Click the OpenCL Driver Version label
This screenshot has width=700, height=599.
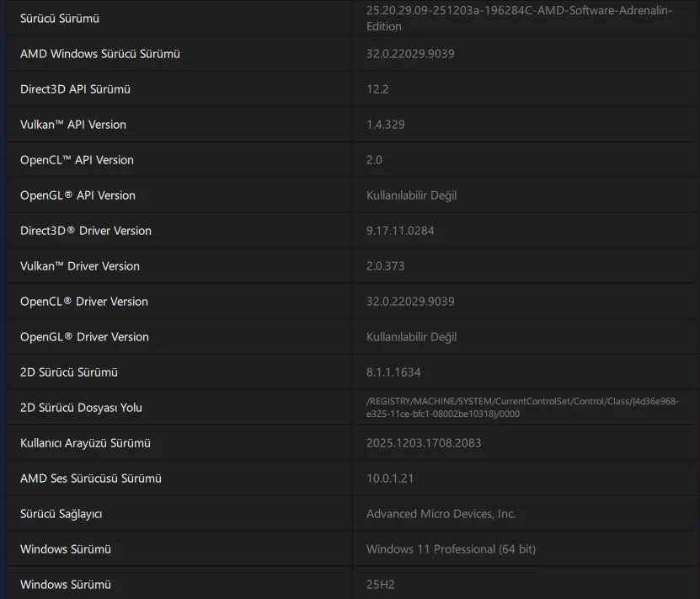(x=84, y=302)
